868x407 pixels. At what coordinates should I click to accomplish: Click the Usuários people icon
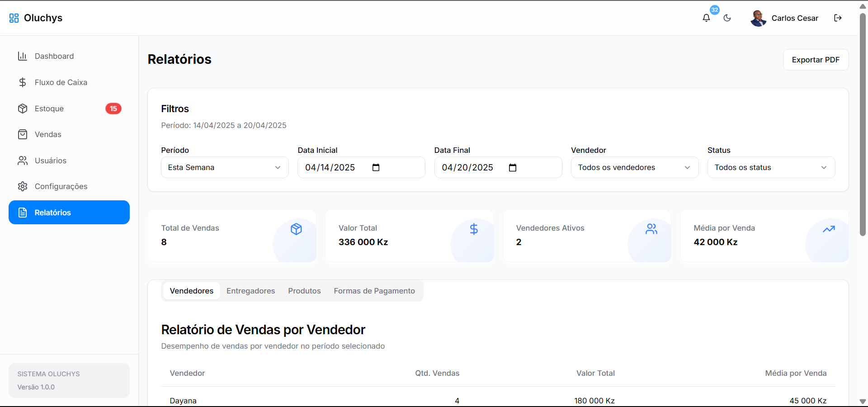[x=23, y=161]
